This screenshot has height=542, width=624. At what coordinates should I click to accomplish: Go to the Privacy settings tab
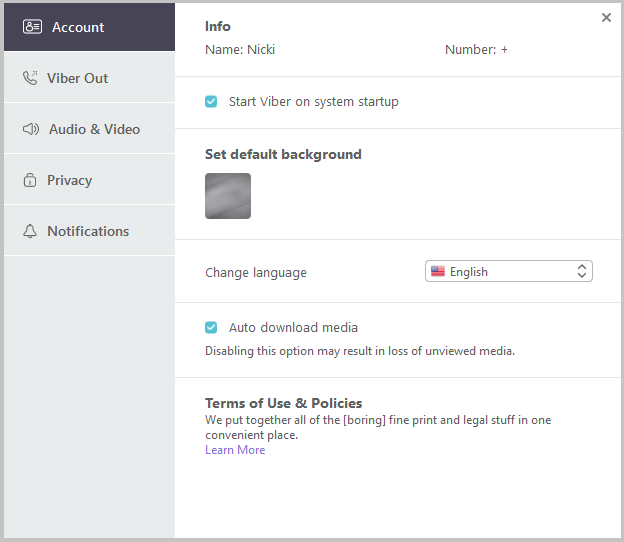coord(69,180)
